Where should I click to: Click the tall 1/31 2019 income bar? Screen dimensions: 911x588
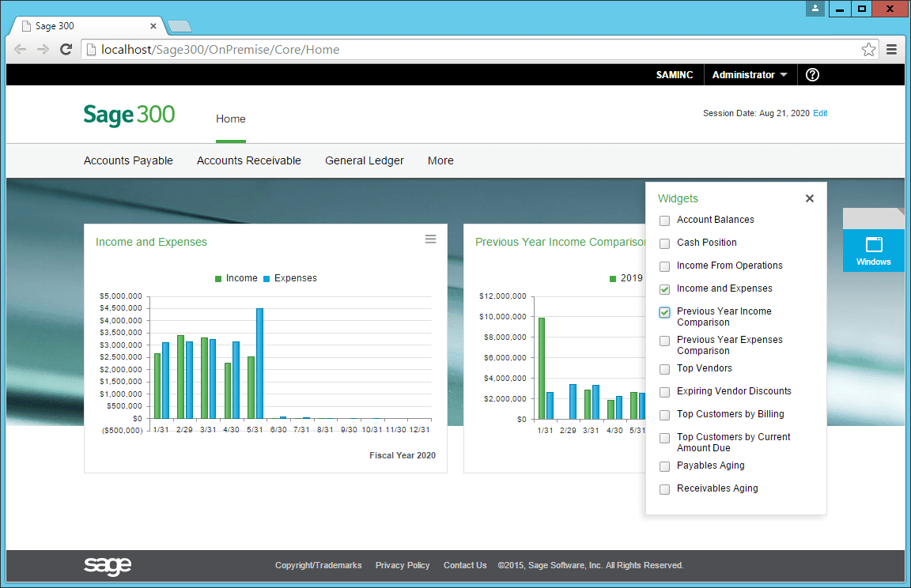pos(542,368)
